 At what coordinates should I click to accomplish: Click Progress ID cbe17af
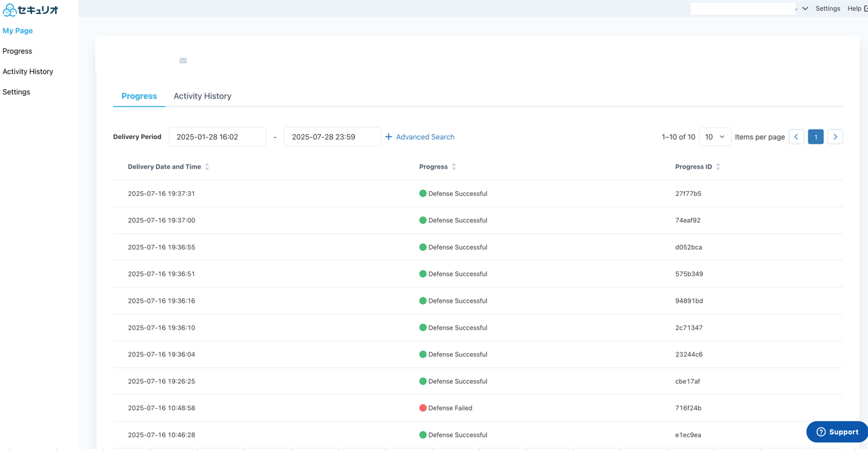(688, 381)
